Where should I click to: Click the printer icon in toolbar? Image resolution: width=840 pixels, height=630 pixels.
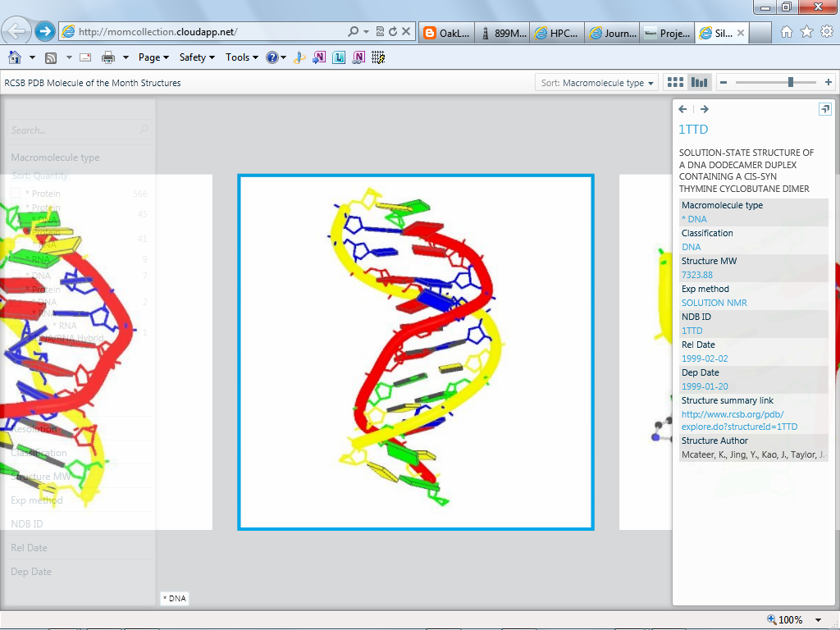click(108, 57)
